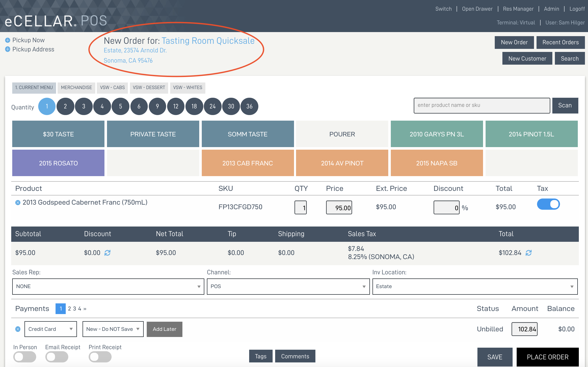Click the Pickup Address plus icon

[8, 49]
